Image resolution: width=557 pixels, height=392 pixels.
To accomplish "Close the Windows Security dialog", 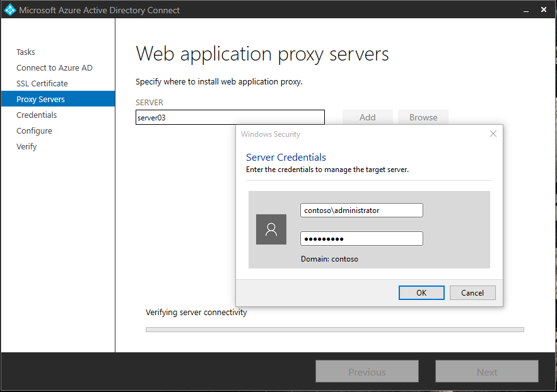I will pos(493,134).
